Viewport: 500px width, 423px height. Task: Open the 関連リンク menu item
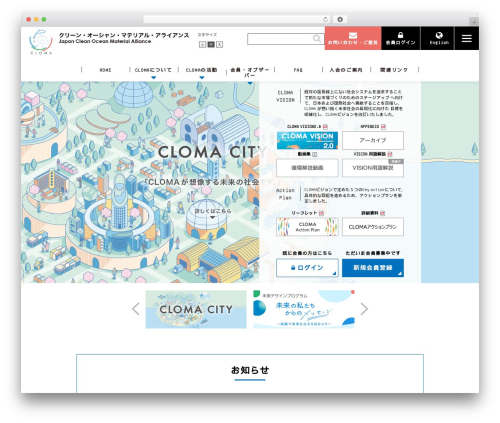pyautogui.click(x=394, y=70)
